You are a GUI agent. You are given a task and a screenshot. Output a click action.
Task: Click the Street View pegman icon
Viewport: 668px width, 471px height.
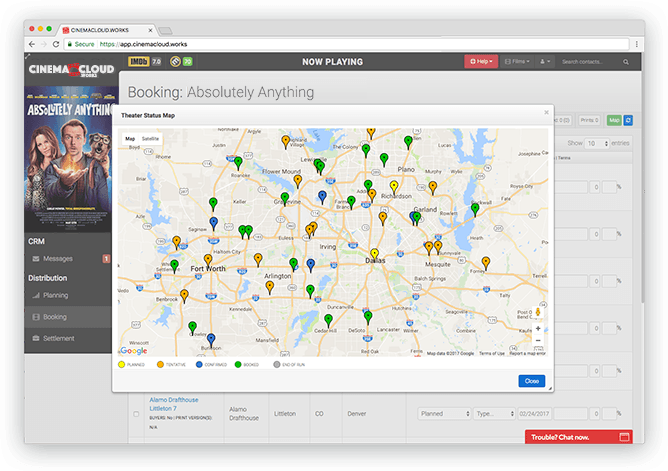pyautogui.click(x=538, y=311)
